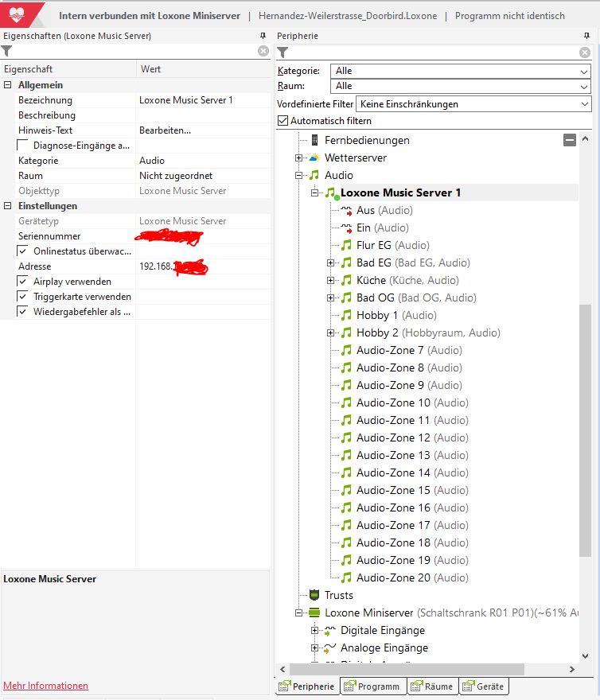Click the Küche music note icon
Viewport: 600px width, 700px height.
pyautogui.click(x=346, y=280)
